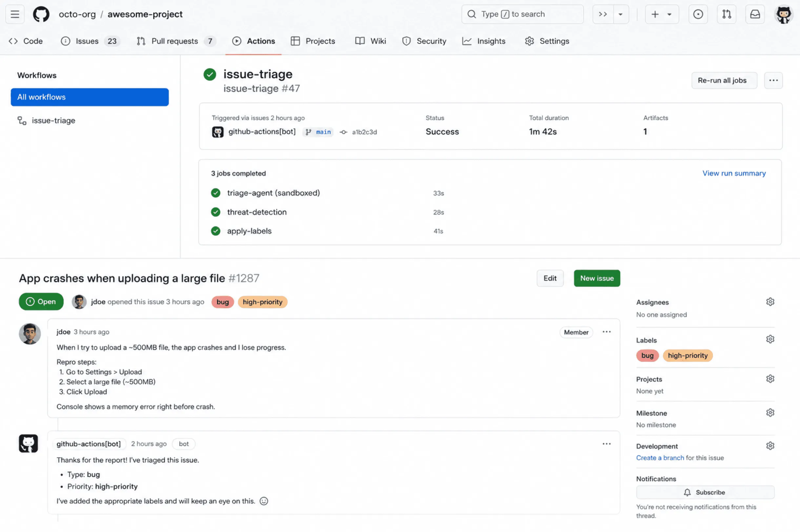Open the apply-labels job
Viewport: 800px width, 532px height.
(x=249, y=231)
